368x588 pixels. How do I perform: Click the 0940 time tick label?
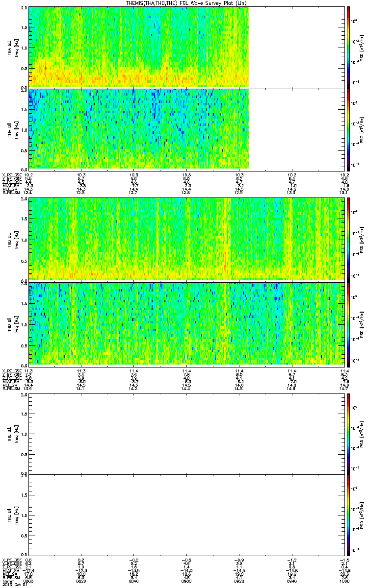pyautogui.click(x=291, y=582)
